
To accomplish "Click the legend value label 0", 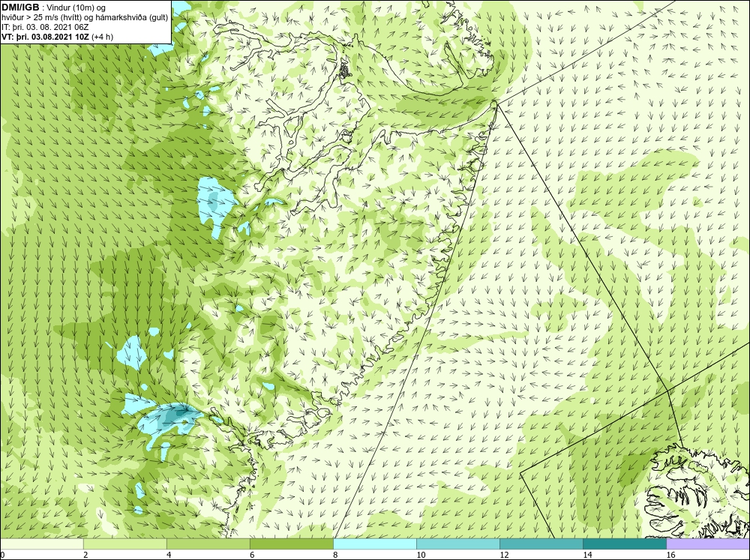I will (x=3, y=555).
